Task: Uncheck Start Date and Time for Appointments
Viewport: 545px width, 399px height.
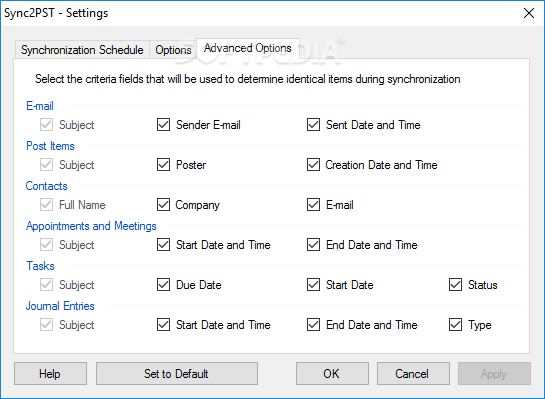Action: (x=163, y=244)
